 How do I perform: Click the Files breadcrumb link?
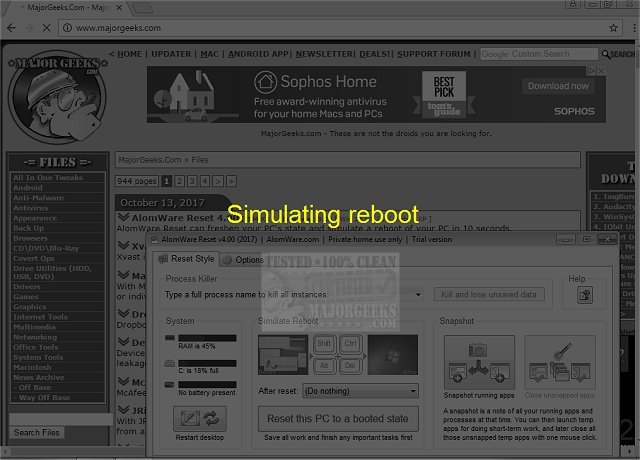pos(200,160)
